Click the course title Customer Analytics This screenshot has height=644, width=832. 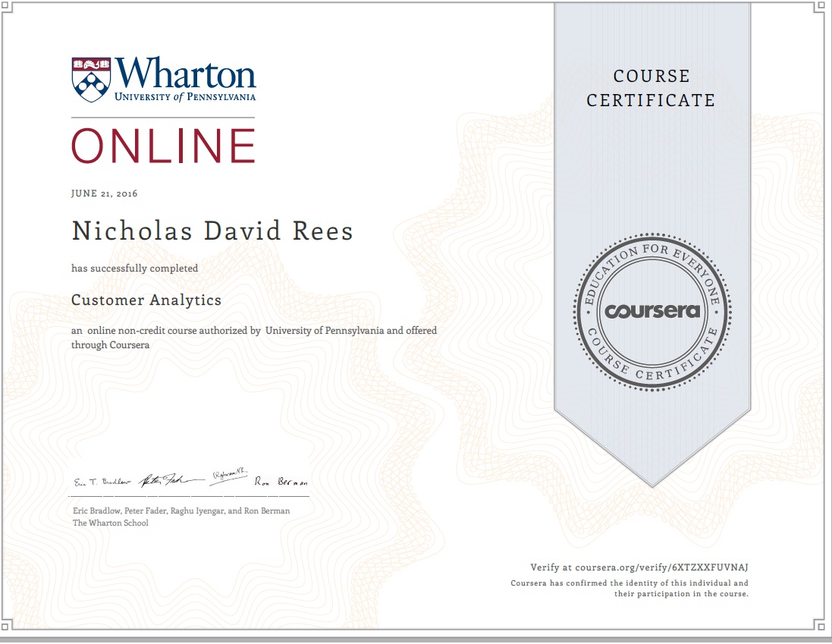pyautogui.click(x=146, y=300)
